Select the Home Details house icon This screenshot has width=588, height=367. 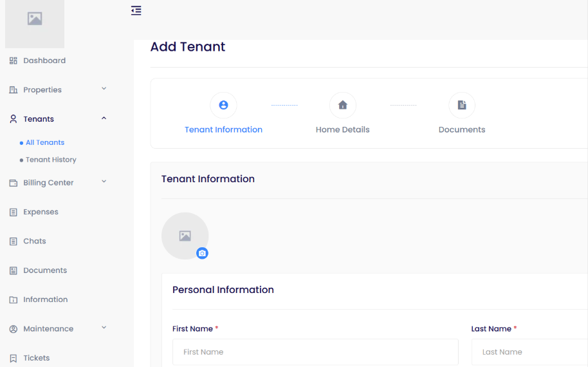(x=342, y=105)
